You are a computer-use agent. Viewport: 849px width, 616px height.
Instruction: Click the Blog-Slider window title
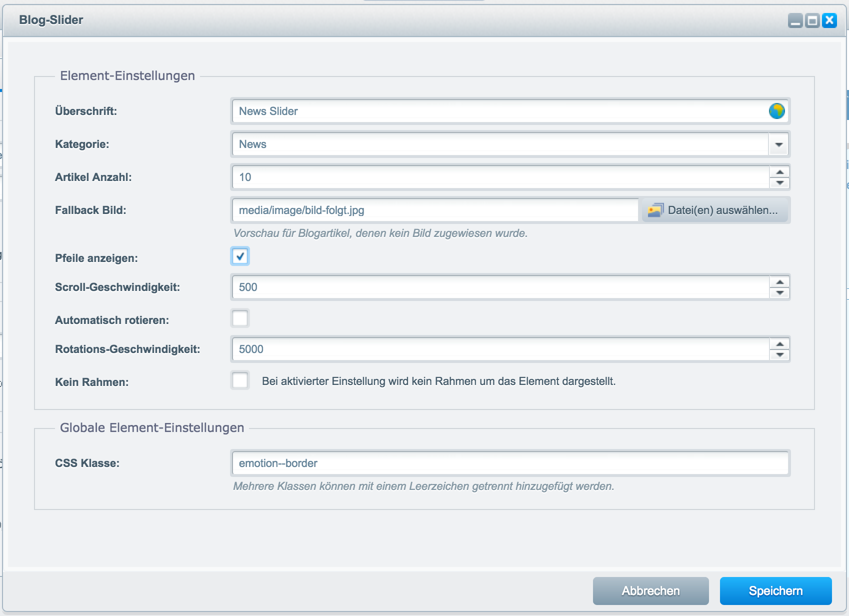tap(51, 20)
